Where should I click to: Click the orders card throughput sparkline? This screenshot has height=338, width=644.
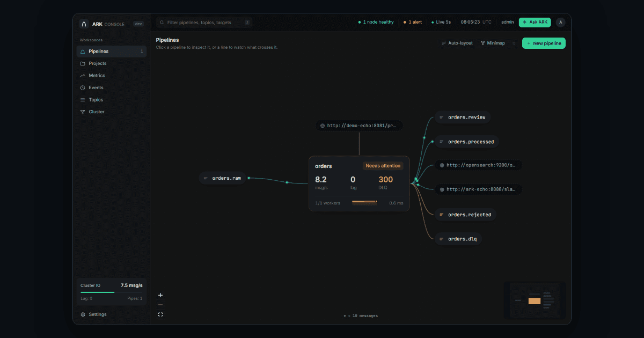coord(364,202)
